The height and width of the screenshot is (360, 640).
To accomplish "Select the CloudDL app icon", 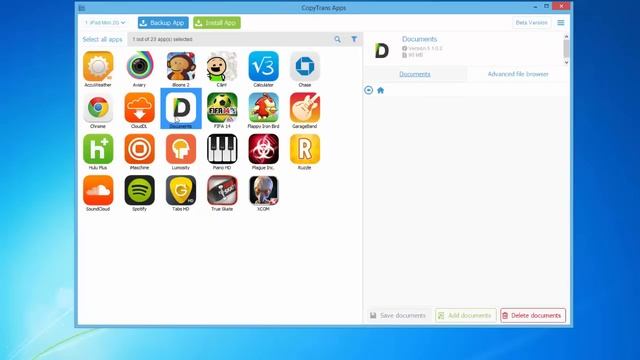I will click(x=140, y=107).
